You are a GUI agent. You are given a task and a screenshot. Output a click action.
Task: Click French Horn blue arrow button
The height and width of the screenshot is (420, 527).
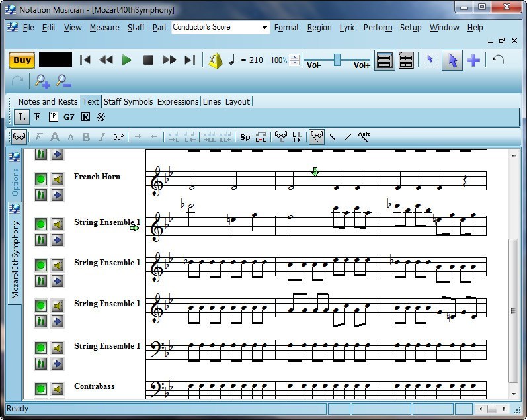[58, 194]
